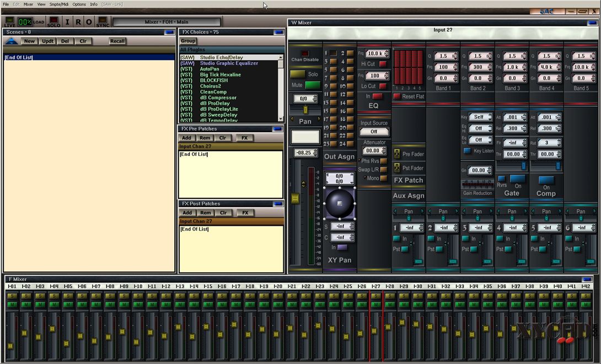The image size is (601, 364).
Task: Click the Updt scene button
Action: pos(48,41)
